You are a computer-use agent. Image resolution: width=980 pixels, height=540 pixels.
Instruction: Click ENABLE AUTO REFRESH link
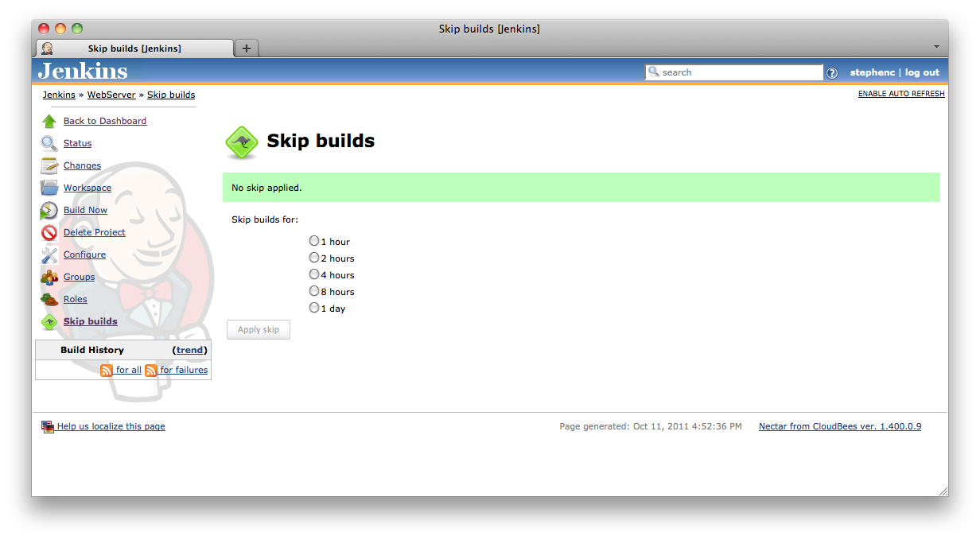tap(901, 94)
